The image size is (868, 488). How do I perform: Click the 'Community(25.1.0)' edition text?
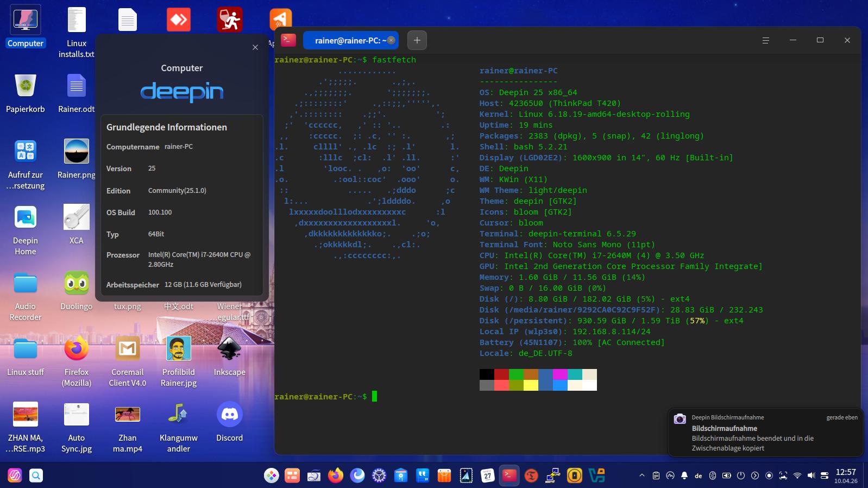click(177, 191)
